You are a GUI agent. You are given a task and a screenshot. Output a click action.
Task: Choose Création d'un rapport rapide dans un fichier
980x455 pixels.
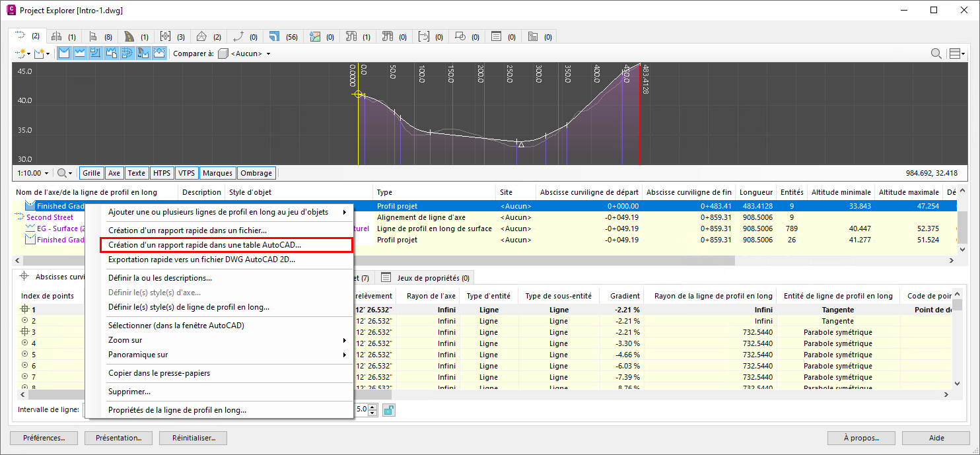point(187,230)
